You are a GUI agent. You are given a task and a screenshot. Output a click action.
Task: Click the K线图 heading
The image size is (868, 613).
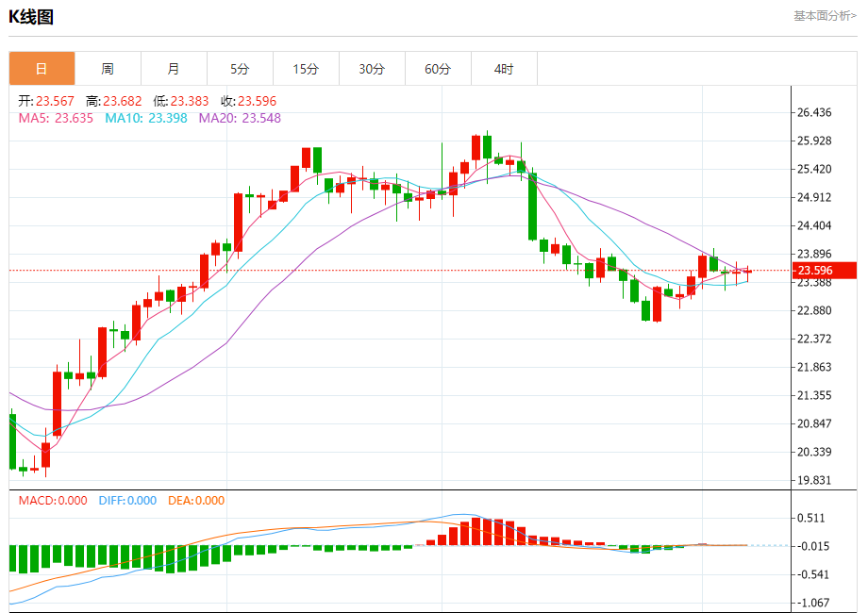pyautogui.click(x=31, y=17)
